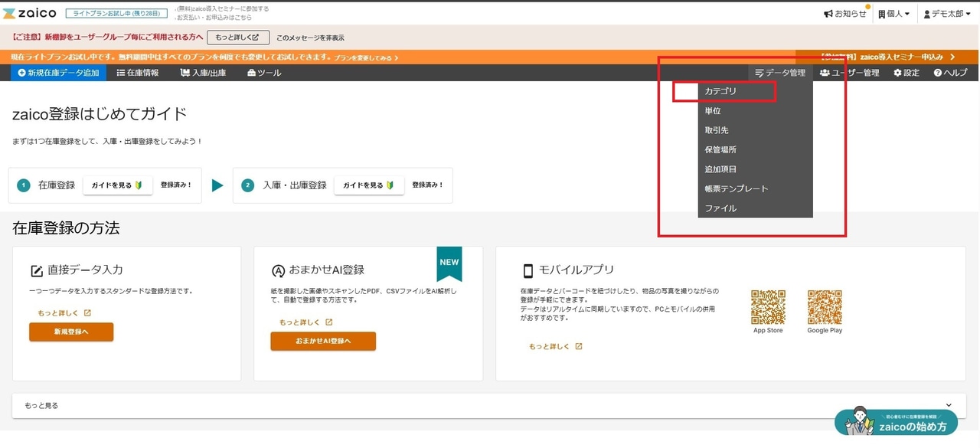
Task: Open the 個人 account dropdown
Action: pyautogui.click(x=894, y=14)
